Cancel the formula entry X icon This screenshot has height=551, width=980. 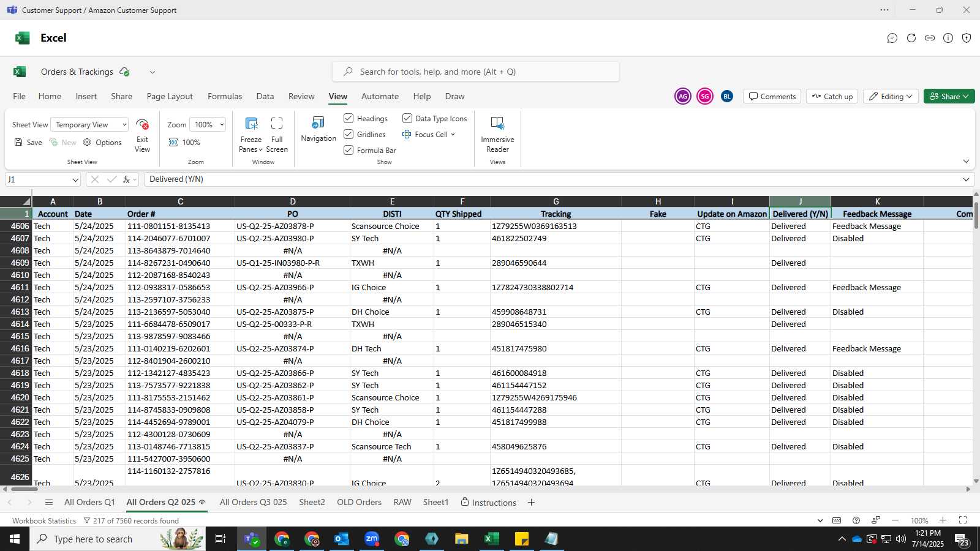click(94, 179)
